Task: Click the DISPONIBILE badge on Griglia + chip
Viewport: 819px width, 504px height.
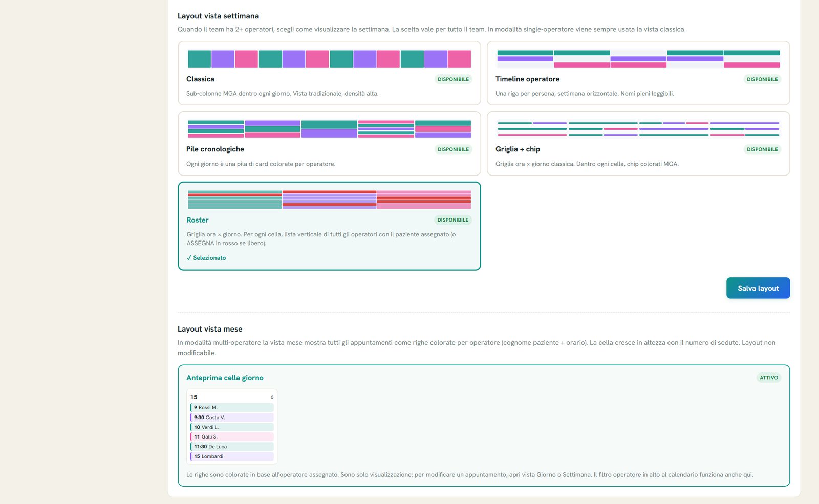Action: pyautogui.click(x=762, y=149)
